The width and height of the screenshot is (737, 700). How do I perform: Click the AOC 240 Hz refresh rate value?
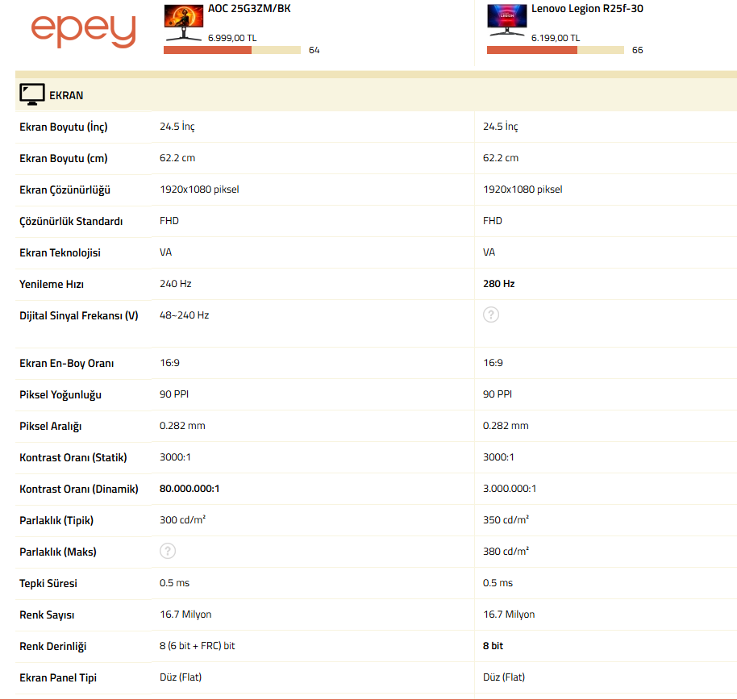(x=175, y=284)
